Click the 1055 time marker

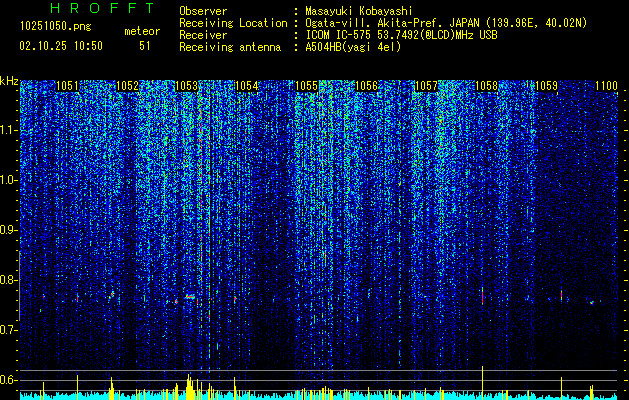point(306,86)
